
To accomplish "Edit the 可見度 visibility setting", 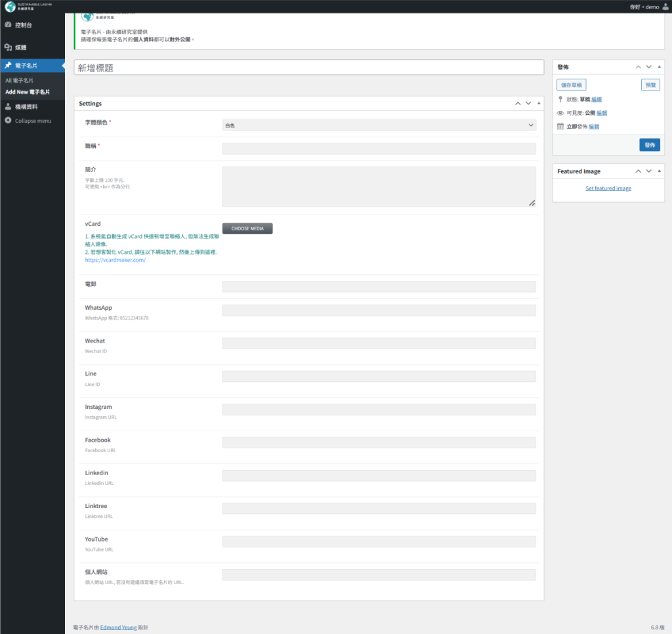I will click(602, 113).
